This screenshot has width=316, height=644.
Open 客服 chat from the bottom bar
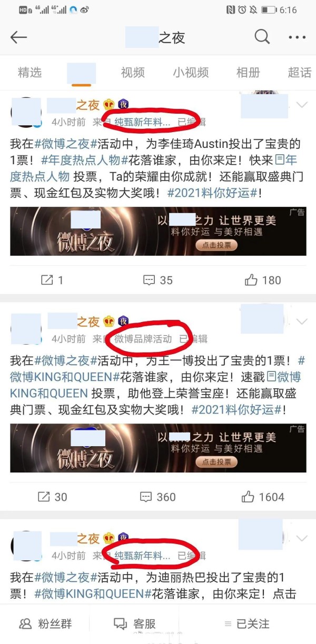tap(135, 624)
